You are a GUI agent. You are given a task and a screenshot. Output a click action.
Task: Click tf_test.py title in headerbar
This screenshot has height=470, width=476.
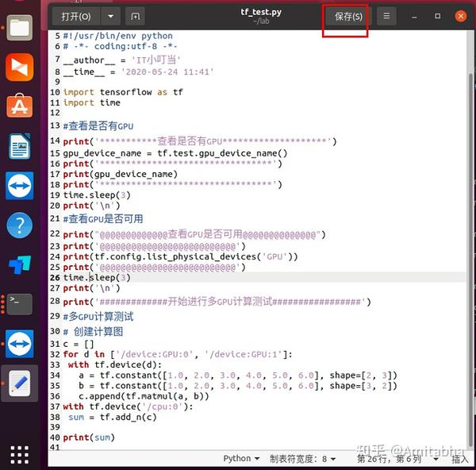[x=261, y=12]
